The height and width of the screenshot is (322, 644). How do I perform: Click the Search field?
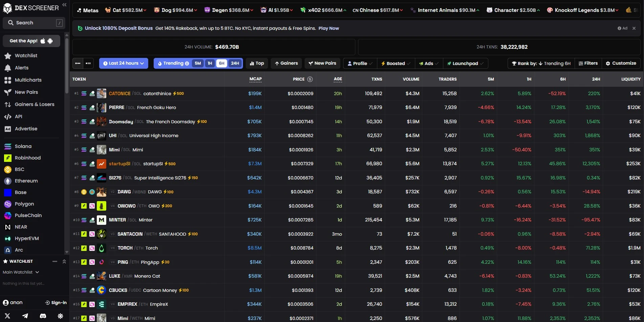click(x=33, y=23)
